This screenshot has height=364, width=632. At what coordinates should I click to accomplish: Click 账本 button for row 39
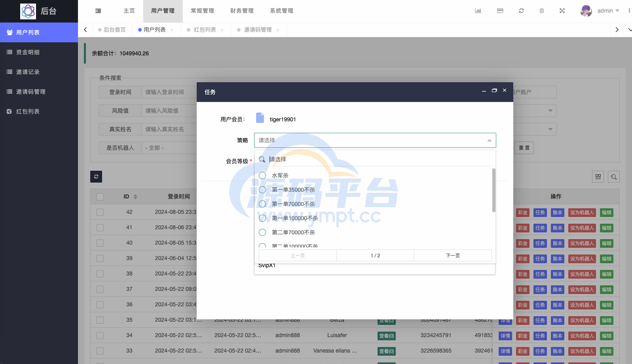(557, 259)
